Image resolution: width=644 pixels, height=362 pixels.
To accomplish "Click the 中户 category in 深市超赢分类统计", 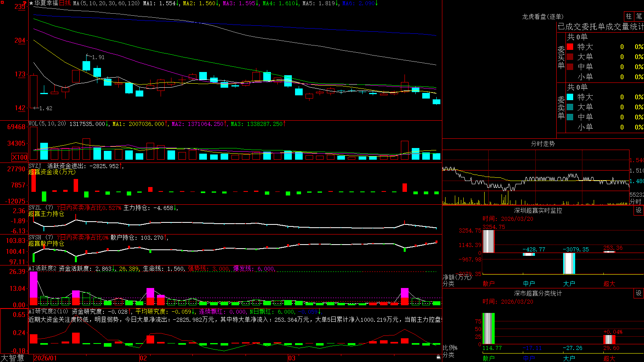I will coord(529,358).
